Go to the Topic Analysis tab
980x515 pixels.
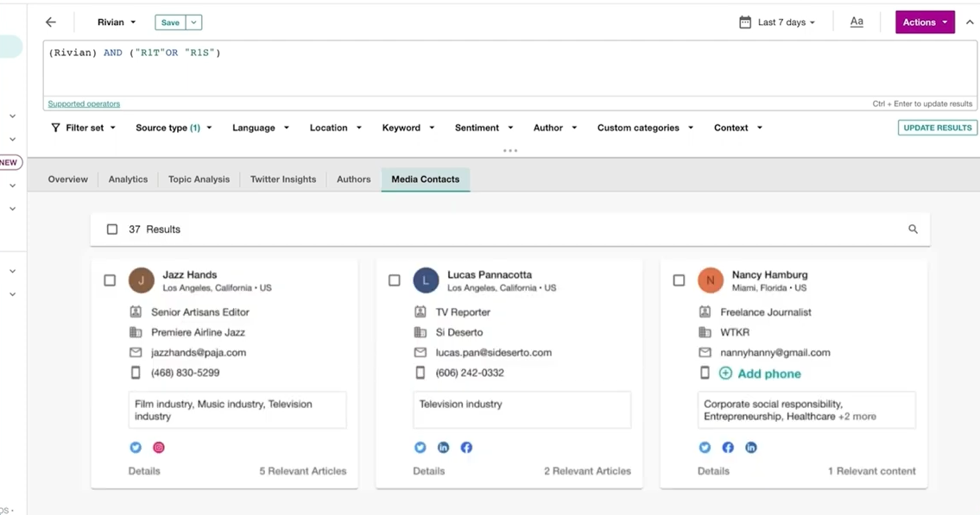pos(199,179)
